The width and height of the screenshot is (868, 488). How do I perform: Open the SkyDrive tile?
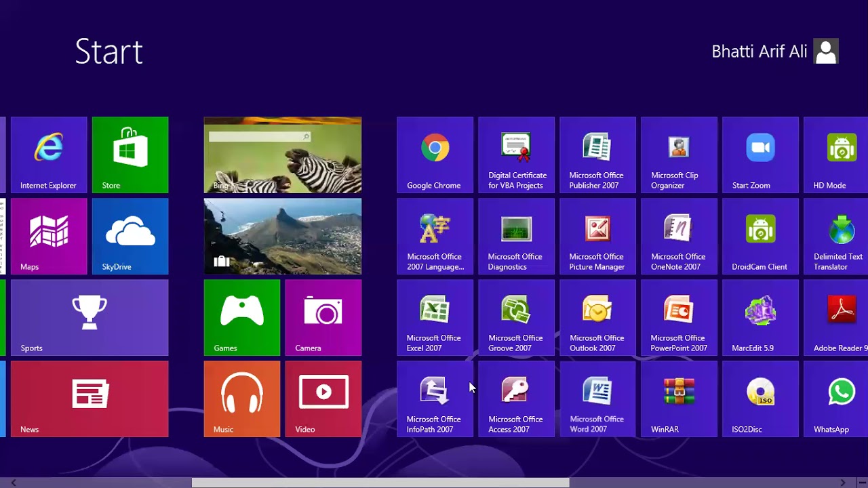pyautogui.click(x=130, y=237)
